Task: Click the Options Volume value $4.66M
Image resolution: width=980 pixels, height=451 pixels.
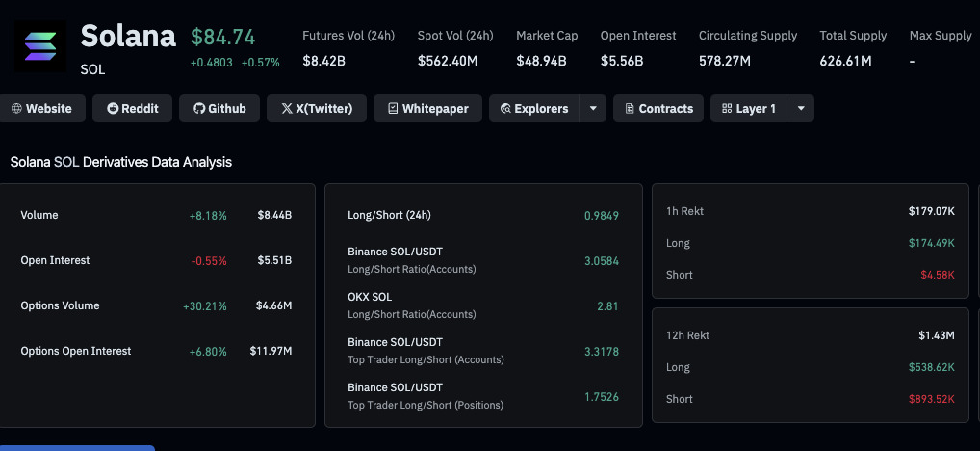Action: (273, 305)
